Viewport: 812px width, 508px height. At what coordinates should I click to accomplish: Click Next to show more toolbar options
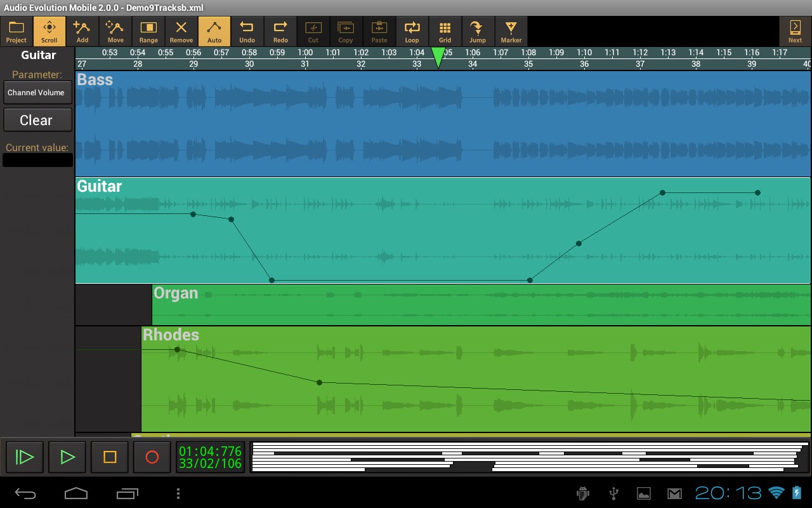[795, 30]
